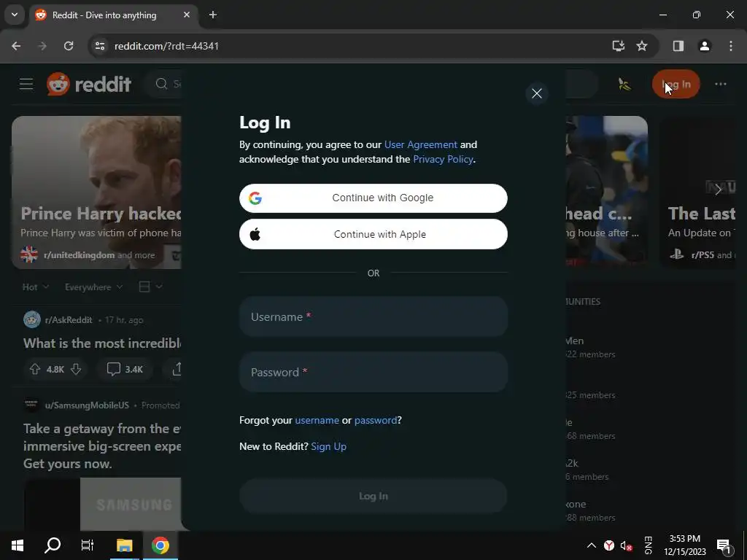This screenshot has width=747, height=560.
Task: Install app icon in address bar
Action: coord(619,46)
